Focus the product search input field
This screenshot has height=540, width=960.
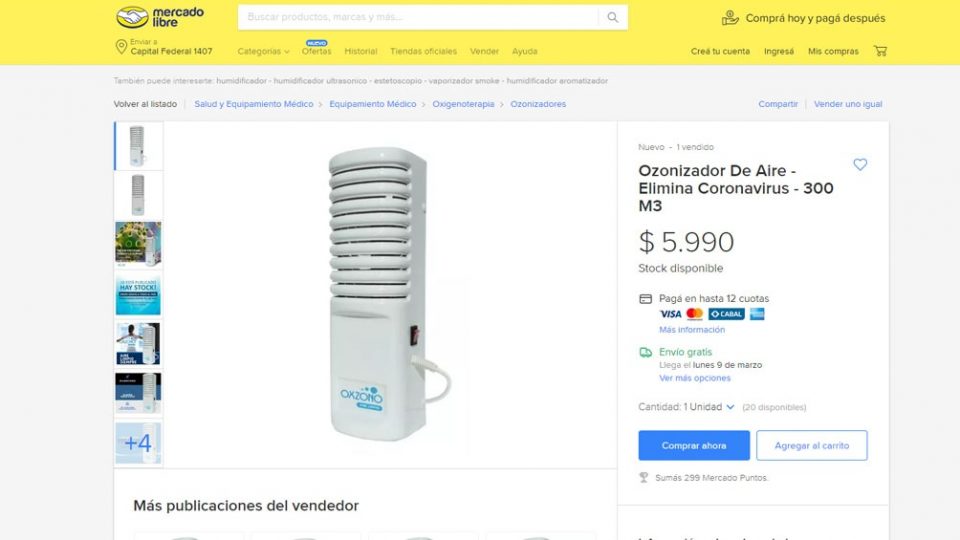[x=418, y=17]
